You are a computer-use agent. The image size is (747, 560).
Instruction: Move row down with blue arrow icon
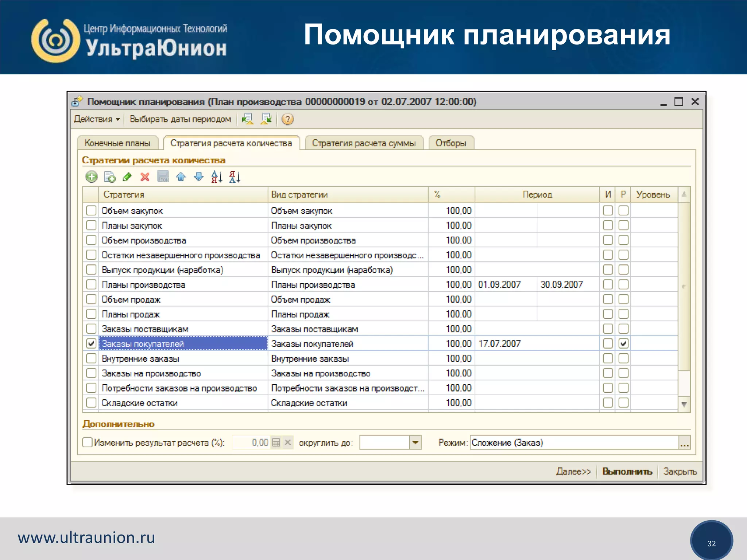(199, 177)
